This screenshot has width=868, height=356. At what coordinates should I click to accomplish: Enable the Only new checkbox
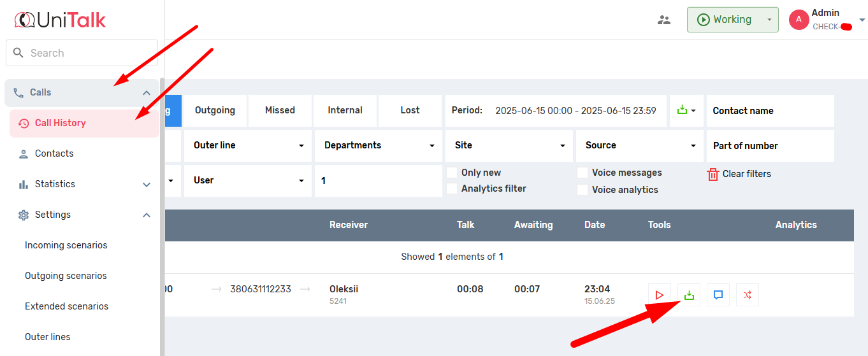click(452, 173)
